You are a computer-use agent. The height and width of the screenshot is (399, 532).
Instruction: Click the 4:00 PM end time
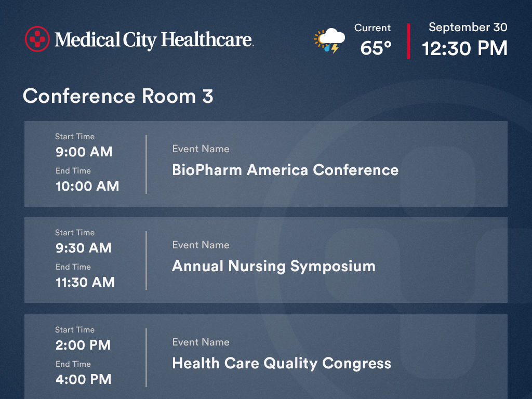pyautogui.click(x=84, y=379)
